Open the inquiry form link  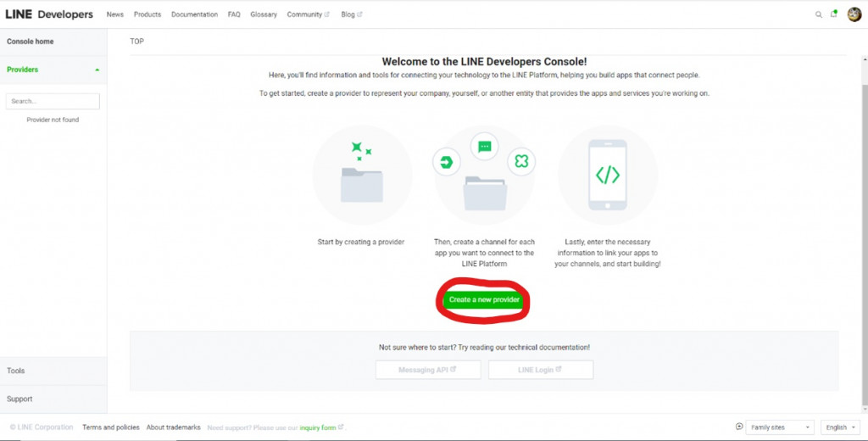[321, 427]
